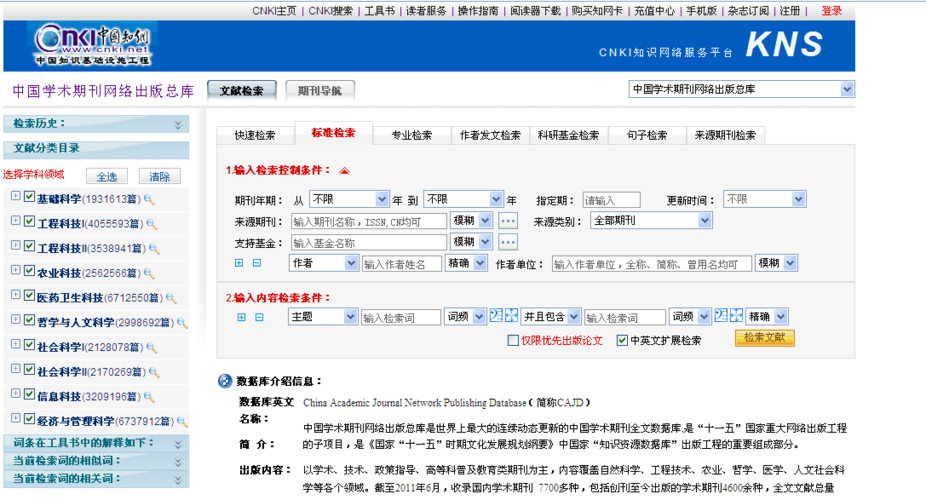Expand the 基础科学 tree node
The height and width of the screenshot is (500, 926).
(x=15, y=196)
